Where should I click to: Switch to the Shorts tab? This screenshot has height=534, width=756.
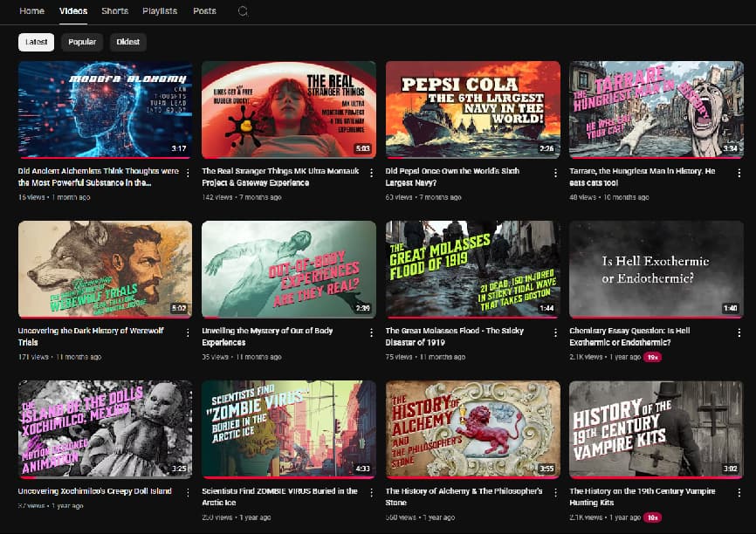[x=114, y=11]
